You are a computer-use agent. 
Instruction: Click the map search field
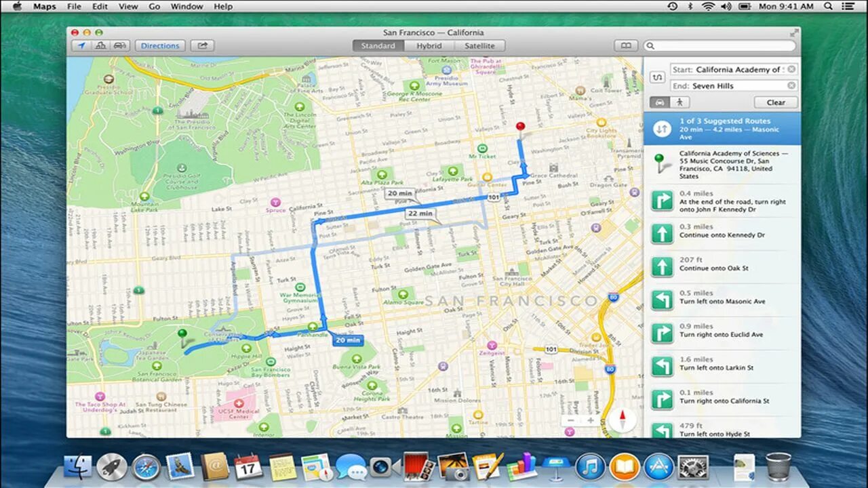point(719,45)
